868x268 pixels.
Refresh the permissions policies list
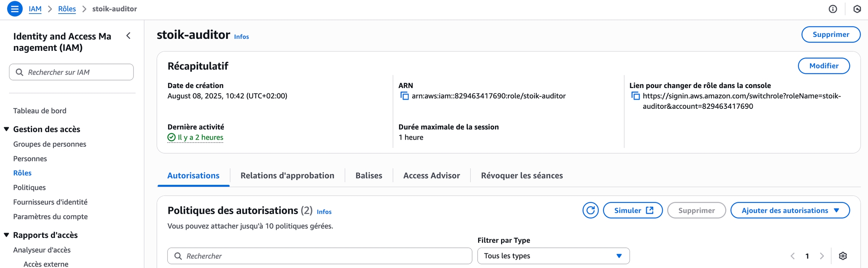(x=590, y=210)
